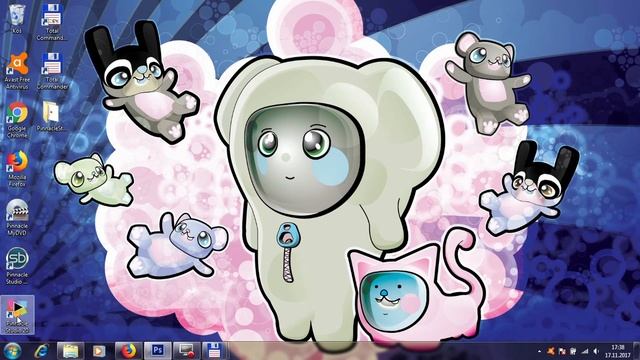Select the Pinnacle Studio 'sb' desktop icon

pos(17,266)
